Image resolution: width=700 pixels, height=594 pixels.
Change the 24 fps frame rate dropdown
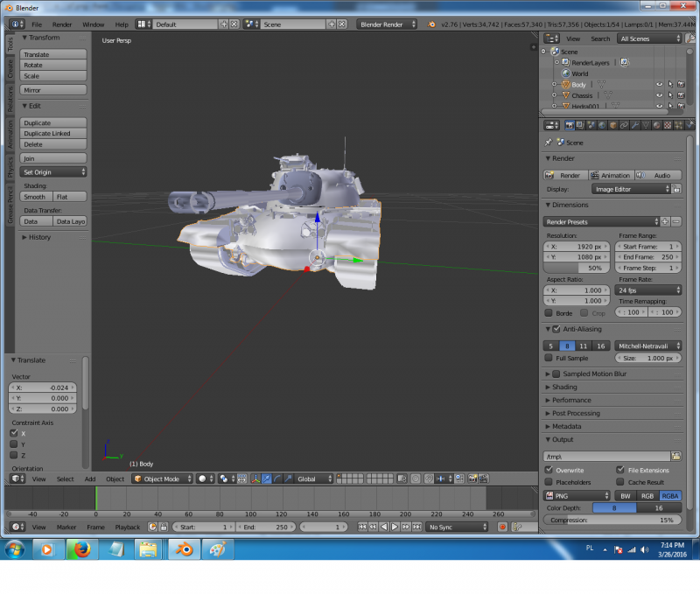648,290
